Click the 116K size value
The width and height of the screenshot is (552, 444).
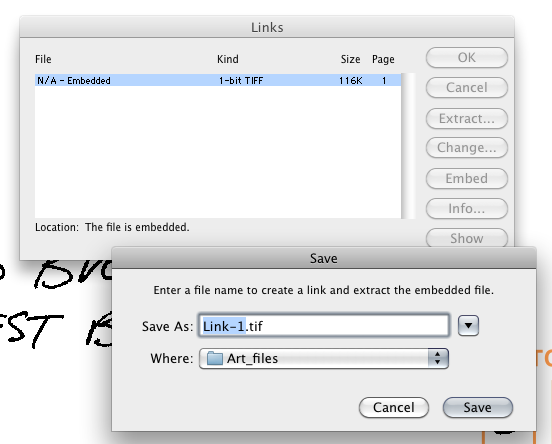(351, 81)
